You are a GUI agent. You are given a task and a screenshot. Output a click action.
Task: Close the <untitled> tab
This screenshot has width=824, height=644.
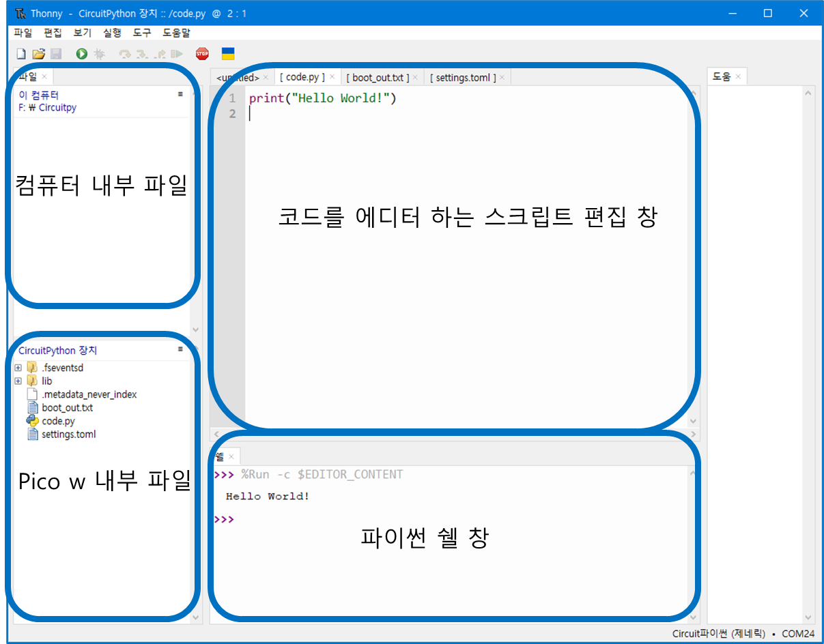click(x=266, y=78)
